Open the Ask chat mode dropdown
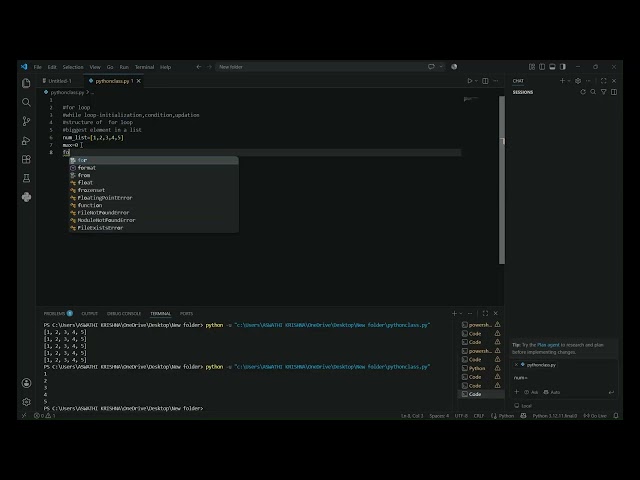The height and width of the screenshot is (480, 640). coord(531,392)
